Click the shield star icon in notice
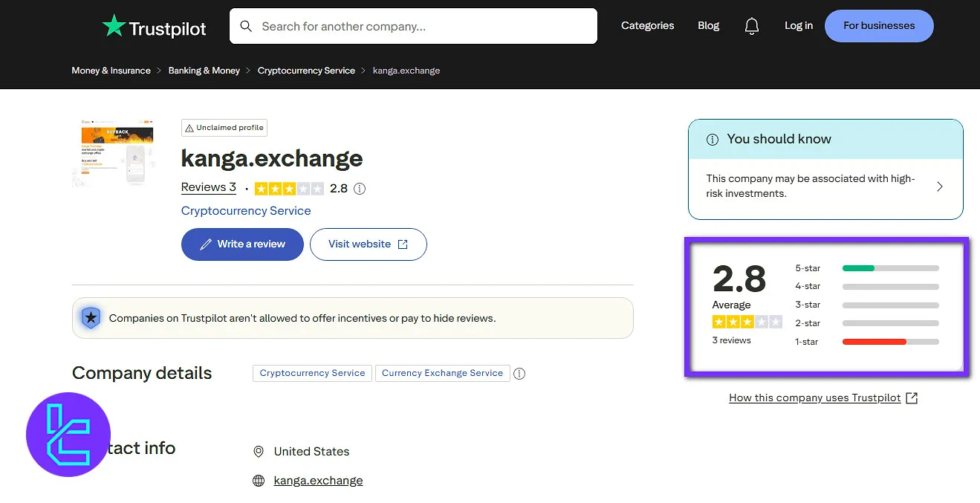 click(x=91, y=318)
